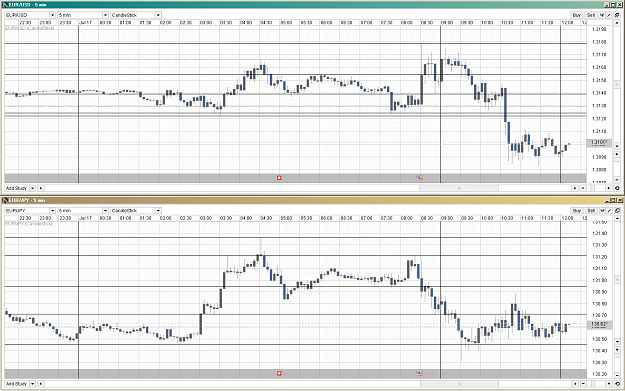Open the EUR/USD symbol dropdown
The image size is (625, 391).
52,15
